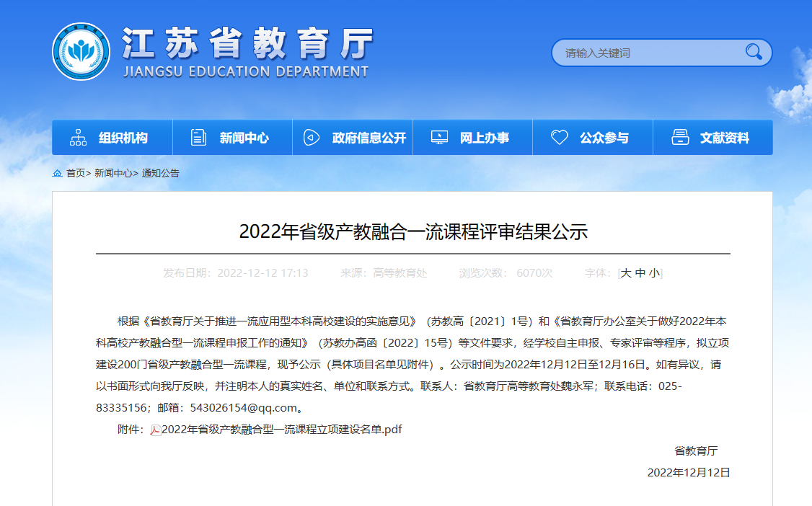Click the magnifier search icon
This screenshot has height=506, width=812.
click(754, 52)
